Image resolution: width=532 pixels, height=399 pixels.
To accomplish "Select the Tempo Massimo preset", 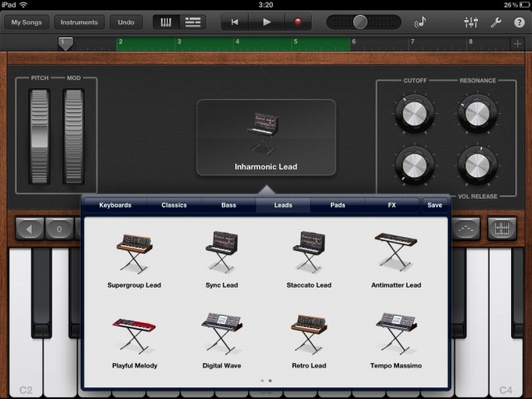I will (x=395, y=332).
